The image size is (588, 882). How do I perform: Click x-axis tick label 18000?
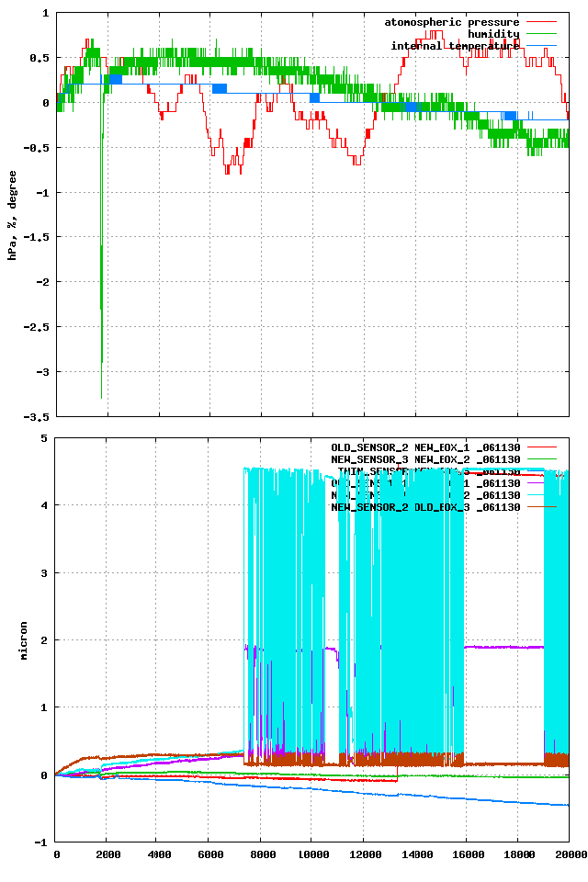519,855
